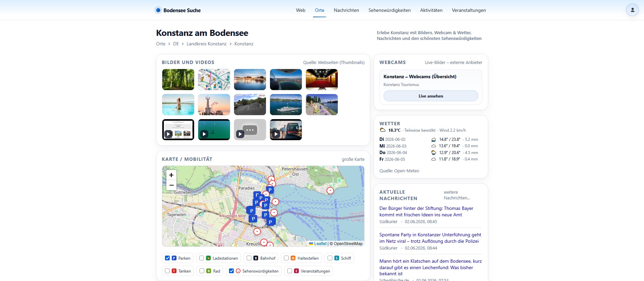Click the Konstanz – Webcams (Übersicht) title
The height and width of the screenshot is (281, 644).
(420, 77)
